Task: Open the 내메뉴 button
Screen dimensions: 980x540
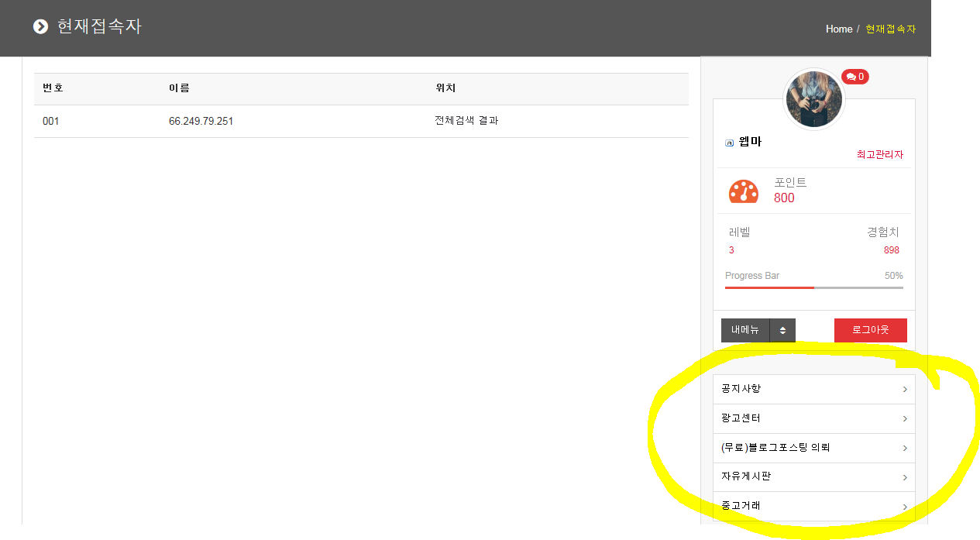Action: point(745,330)
